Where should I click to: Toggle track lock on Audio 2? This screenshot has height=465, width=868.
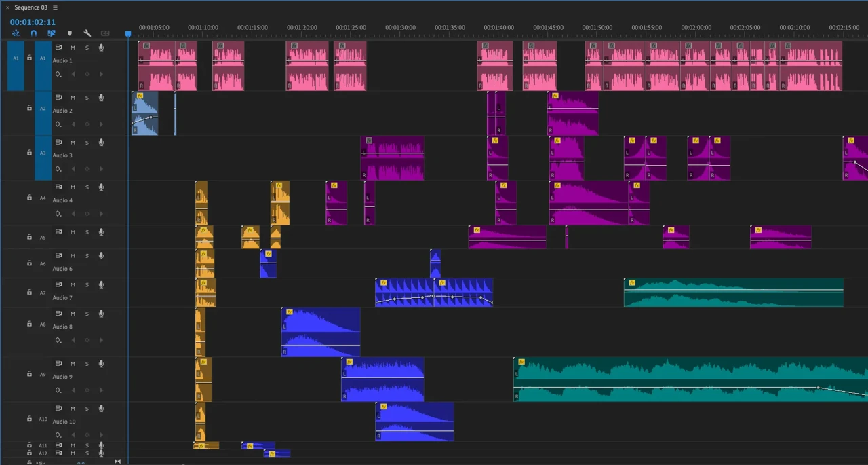29,108
